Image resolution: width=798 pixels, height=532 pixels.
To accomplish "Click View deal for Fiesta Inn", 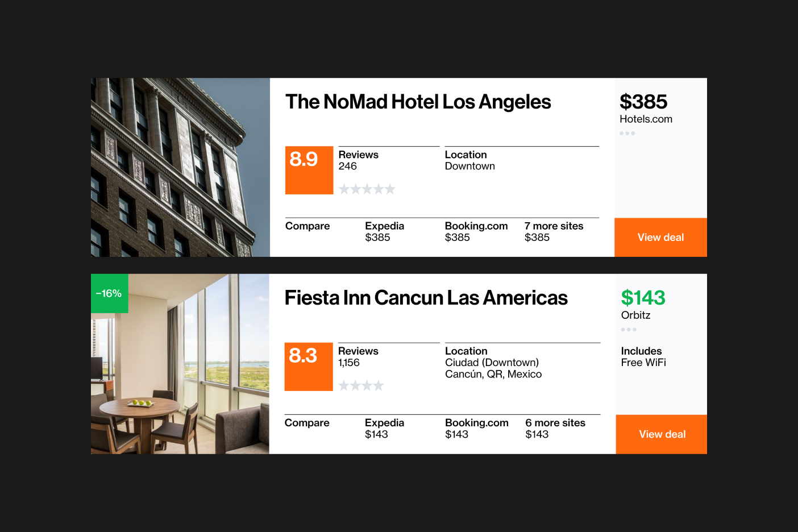I will [662, 434].
